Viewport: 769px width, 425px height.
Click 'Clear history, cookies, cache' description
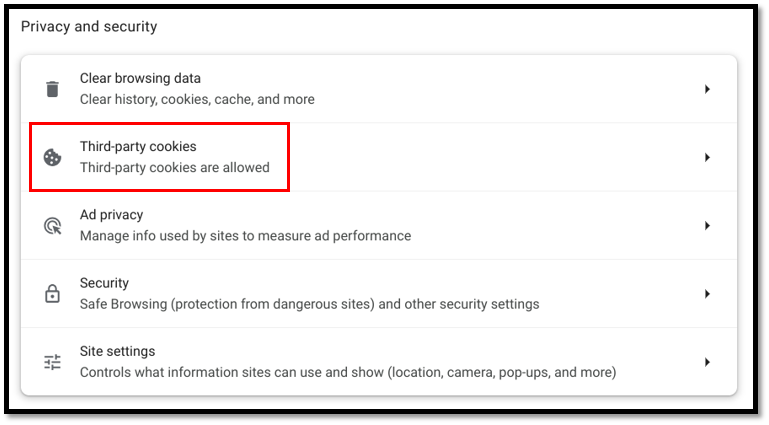pos(197,100)
